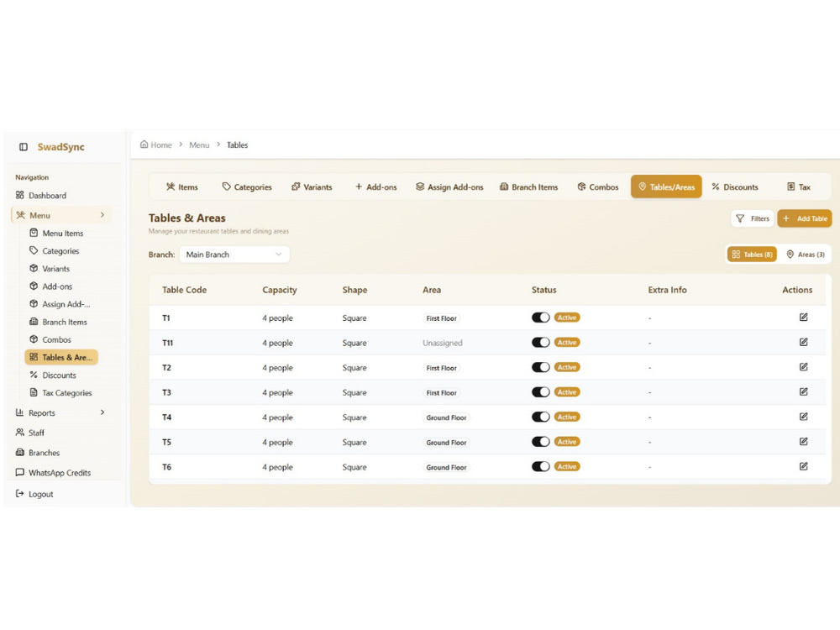Viewport: 840px width, 630px height.
Task: Click the Branch Items store icon in sidebar
Action: pyautogui.click(x=34, y=322)
